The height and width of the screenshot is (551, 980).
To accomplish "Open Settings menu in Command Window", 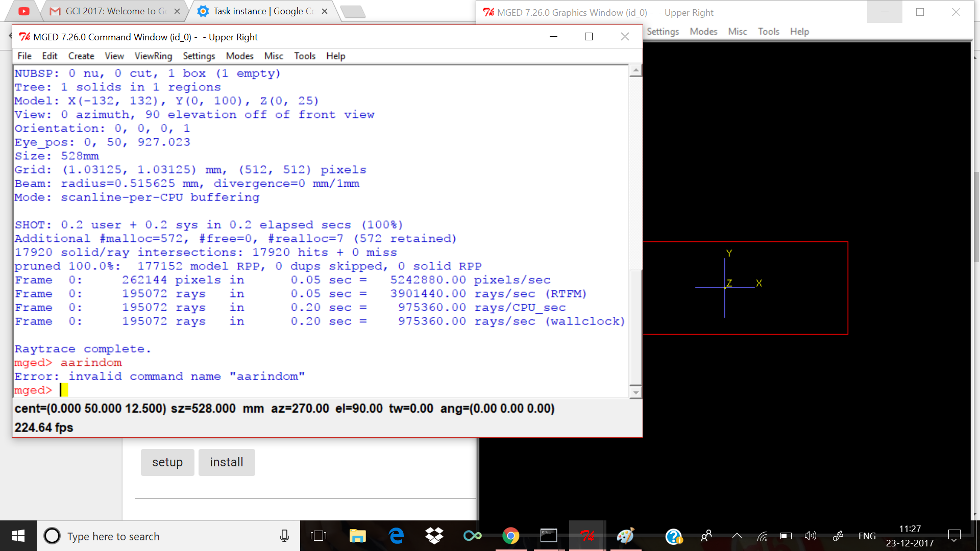I will (x=199, y=56).
